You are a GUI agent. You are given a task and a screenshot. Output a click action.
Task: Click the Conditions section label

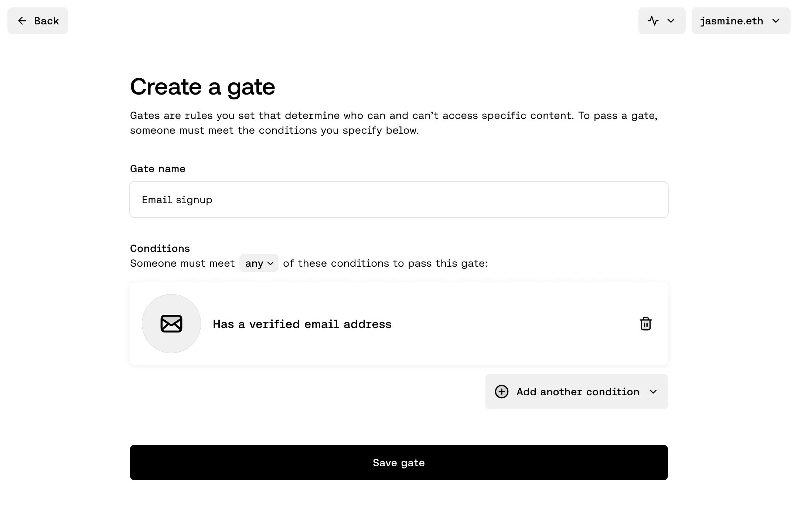point(160,249)
